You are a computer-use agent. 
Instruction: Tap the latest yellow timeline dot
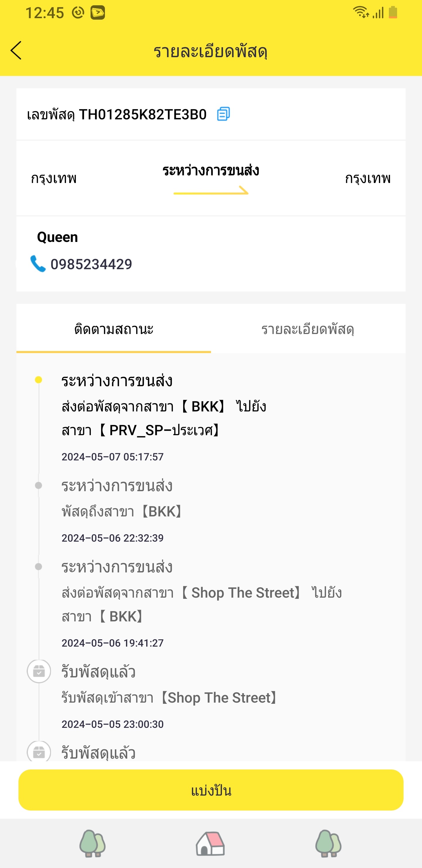[38, 380]
